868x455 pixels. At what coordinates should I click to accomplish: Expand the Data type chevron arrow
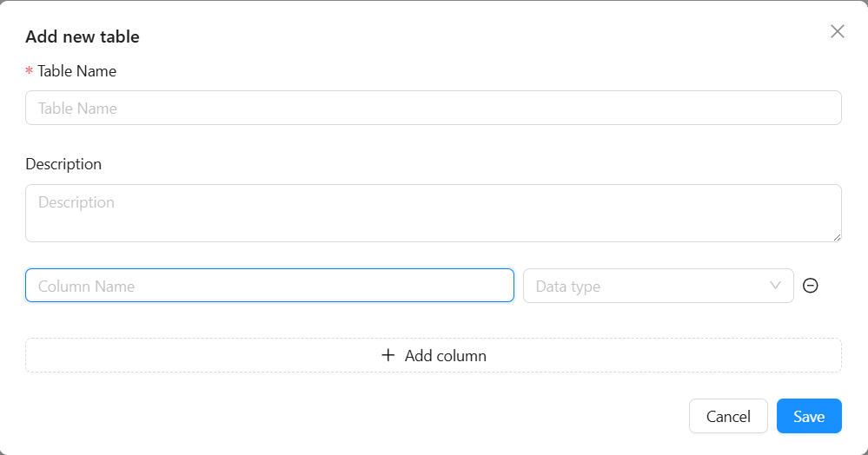tap(775, 286)
